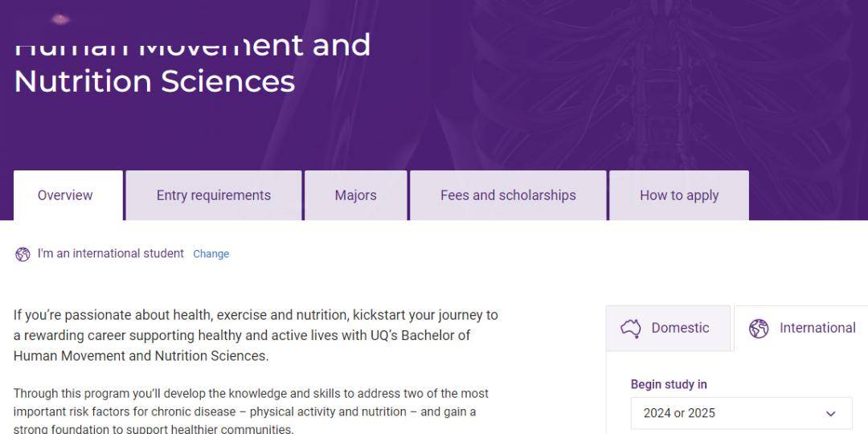Viewport: 868px width, 434px height.
Task: Click the paragraph starting 'Through this program'
Action: click(251, 411)
